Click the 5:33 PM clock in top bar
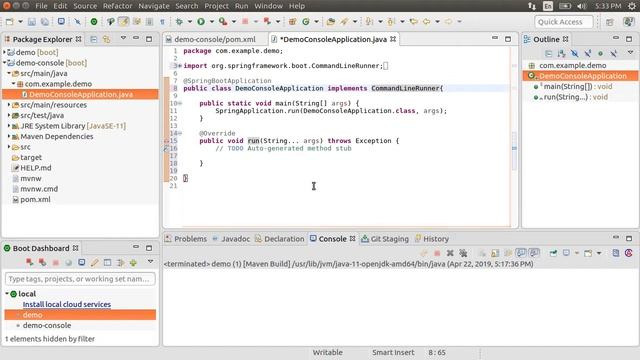640x360 pixels. (608, 6)
